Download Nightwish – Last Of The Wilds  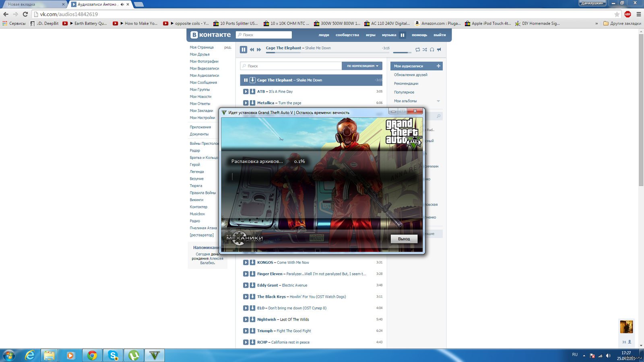point(252,319)
